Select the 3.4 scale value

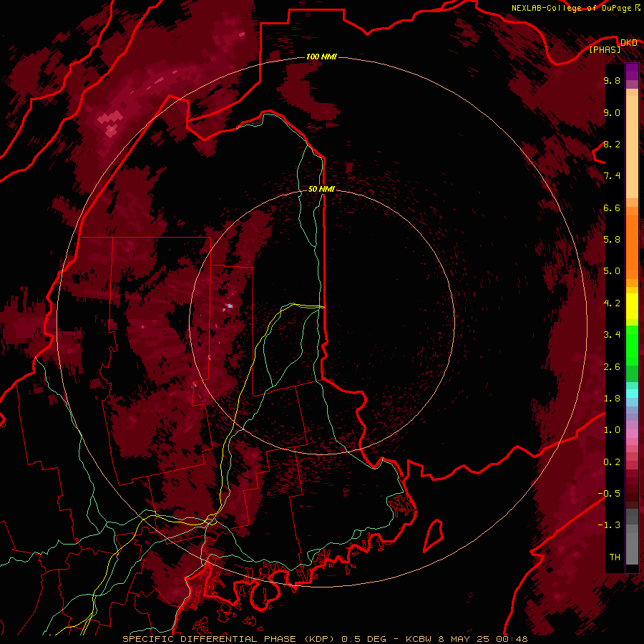612,335
